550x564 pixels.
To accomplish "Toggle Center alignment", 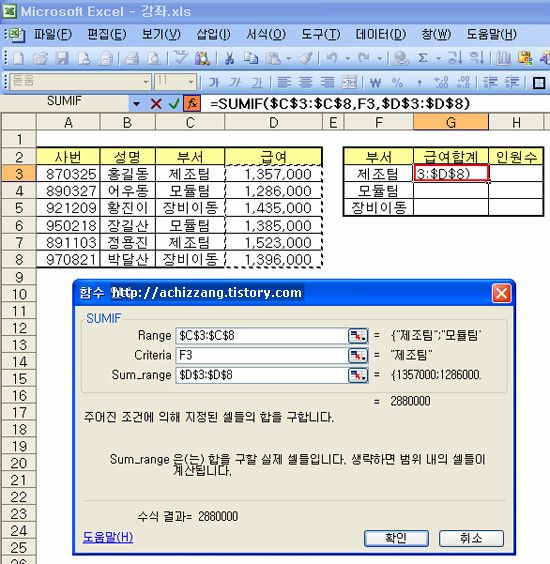I will [x=305, y=83].
